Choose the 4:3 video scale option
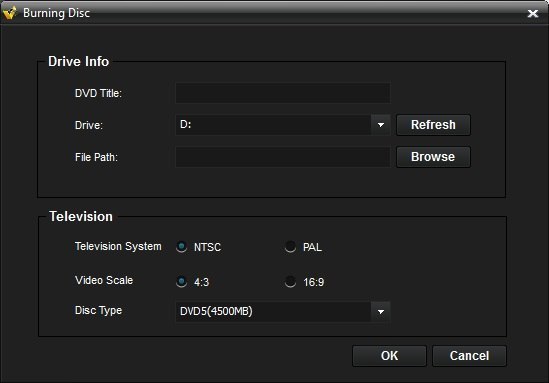The height and width of the screenshot is (383, 549). [181, 281]
